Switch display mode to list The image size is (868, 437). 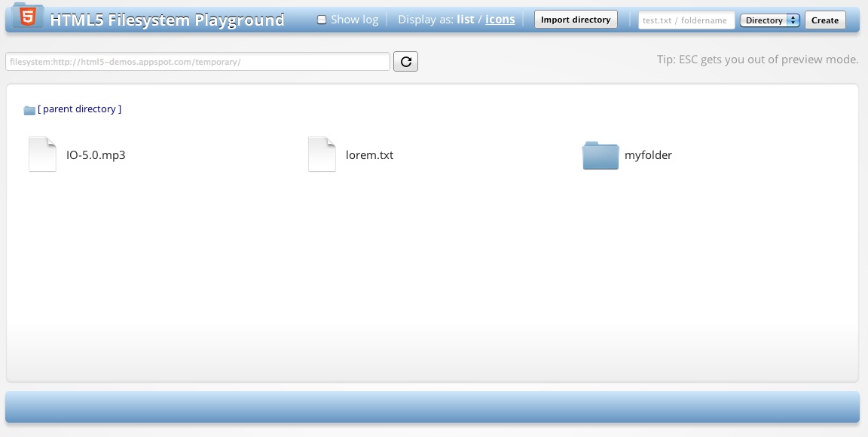point(466,20)
